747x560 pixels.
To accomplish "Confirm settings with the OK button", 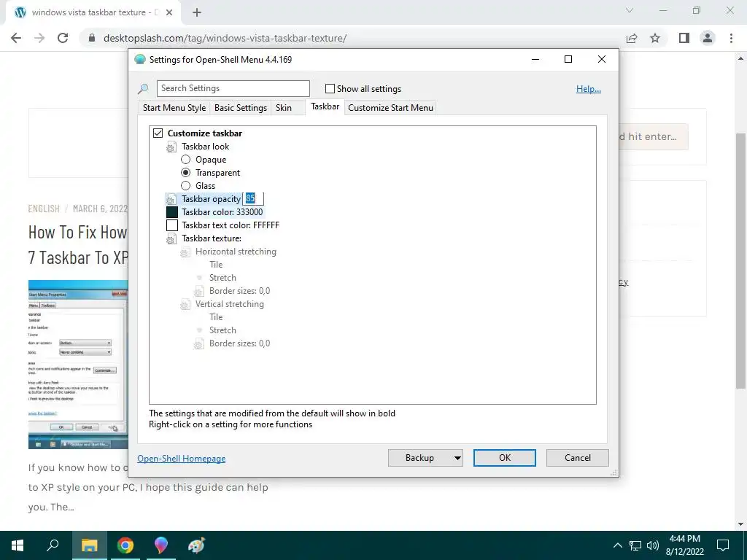I will point(505,458).
